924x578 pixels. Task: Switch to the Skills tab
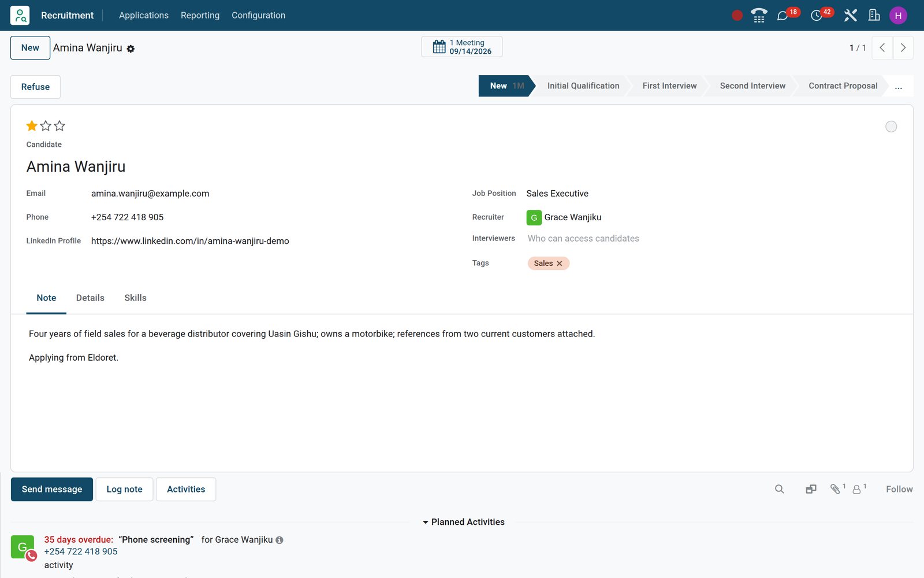pos(135,298)
